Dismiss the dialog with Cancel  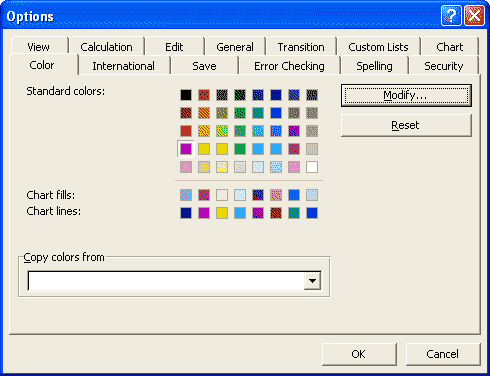tap(443, 354)
